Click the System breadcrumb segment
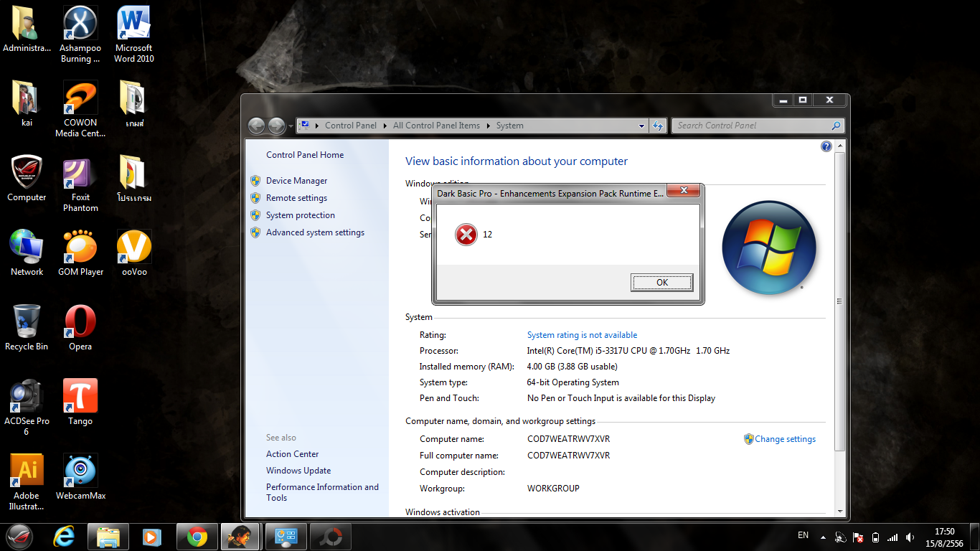Image resolution: width=980 pixels, height=551 pixels. coord(510,126)
